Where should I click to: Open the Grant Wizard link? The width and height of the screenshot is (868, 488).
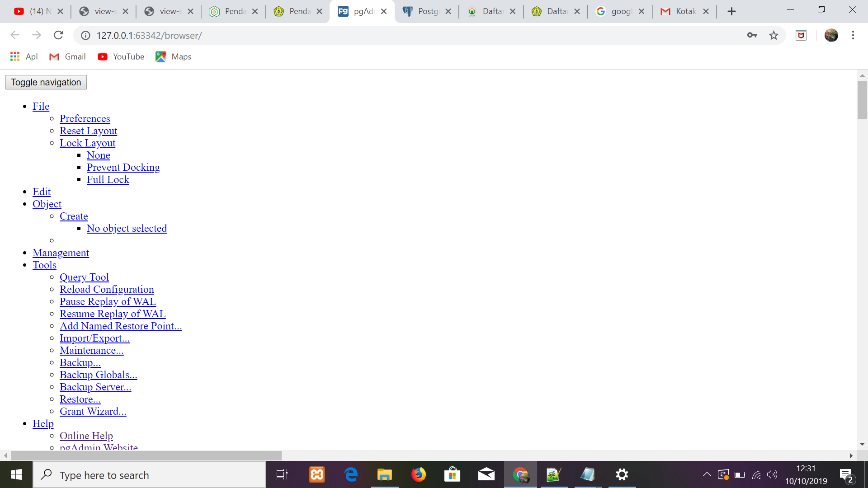(93, 411)
